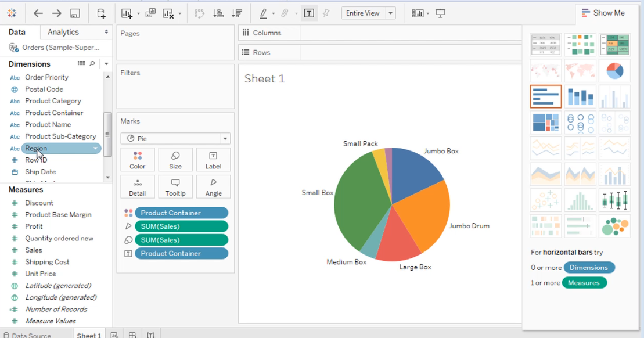
Task: Click the Save workbook toolbar icon
Action: tap(75, 13)
